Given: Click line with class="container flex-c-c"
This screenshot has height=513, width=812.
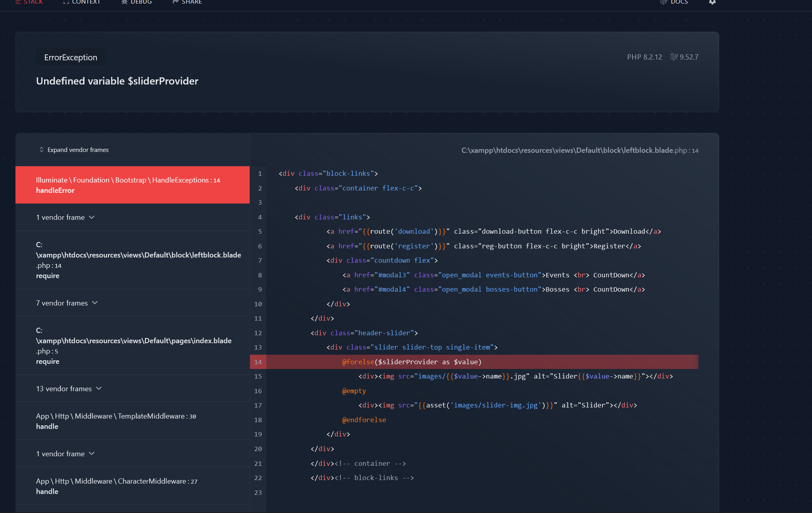Looking at the screenshot, I should 358,188.
